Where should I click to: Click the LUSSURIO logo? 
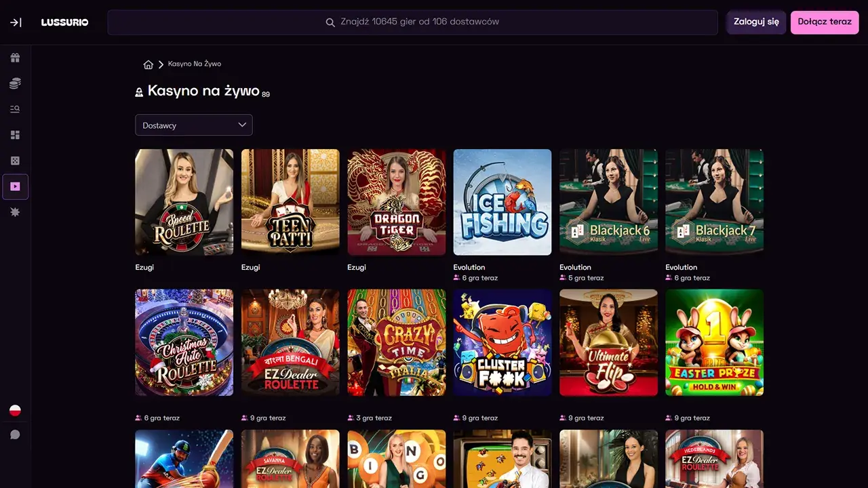[64, 22]
